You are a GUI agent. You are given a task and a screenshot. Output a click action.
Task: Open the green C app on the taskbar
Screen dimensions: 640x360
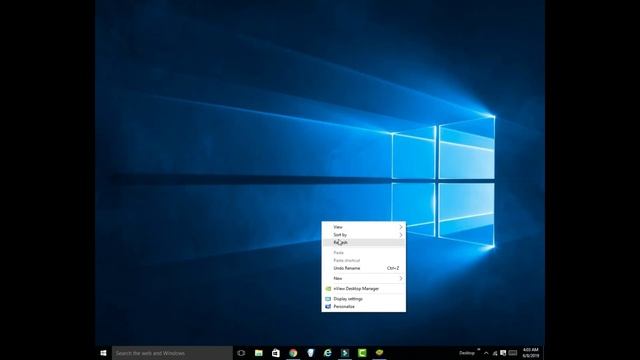[x=362, y=353]
